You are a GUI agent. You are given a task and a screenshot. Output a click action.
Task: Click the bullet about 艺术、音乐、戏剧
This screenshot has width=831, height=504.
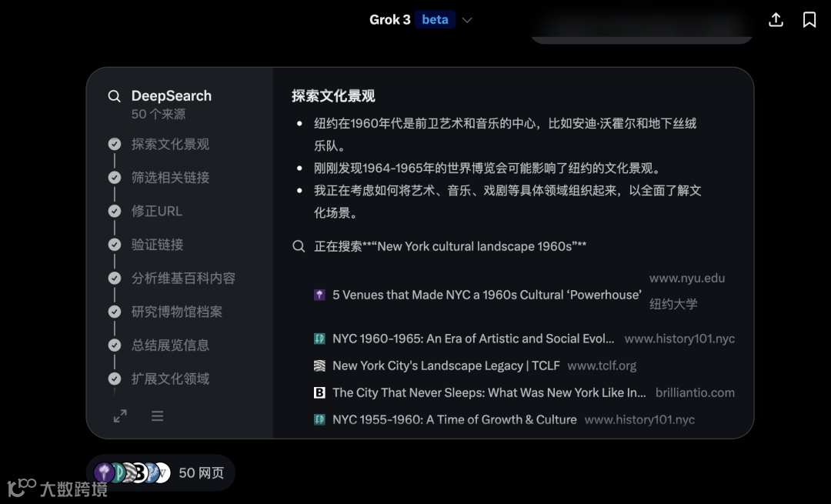[507, 202]
